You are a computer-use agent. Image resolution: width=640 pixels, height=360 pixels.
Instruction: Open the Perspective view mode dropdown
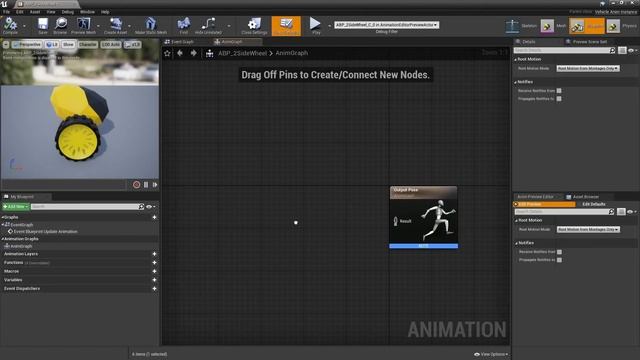(x=27, y=44)
